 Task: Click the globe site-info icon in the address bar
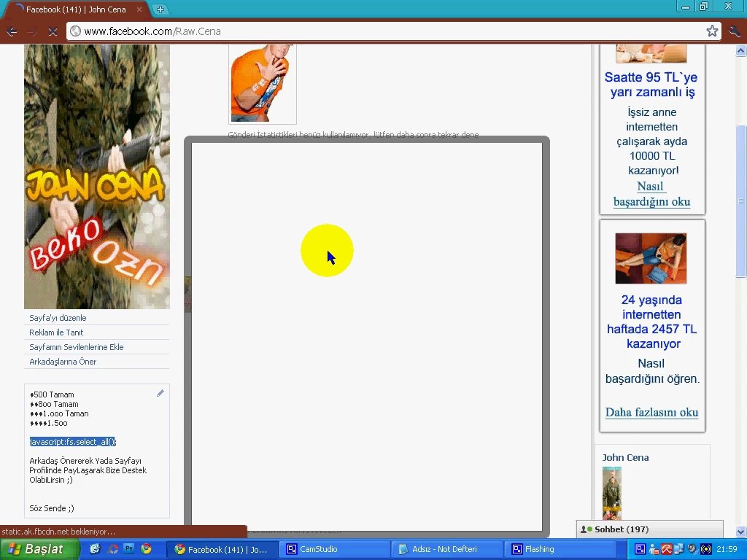coord(75,31)
